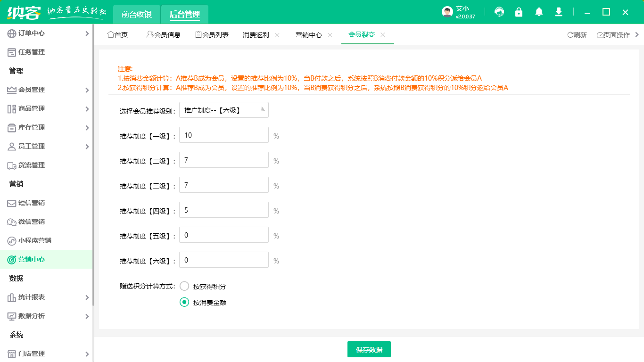This screenshot has width=644, height=362.
Task: Open 任务管理 in the sidebar
Action: (31, 52)
